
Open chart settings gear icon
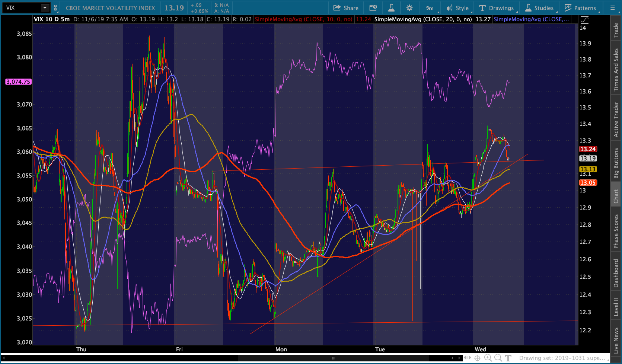pyautogui.click(x=409, y=8)
